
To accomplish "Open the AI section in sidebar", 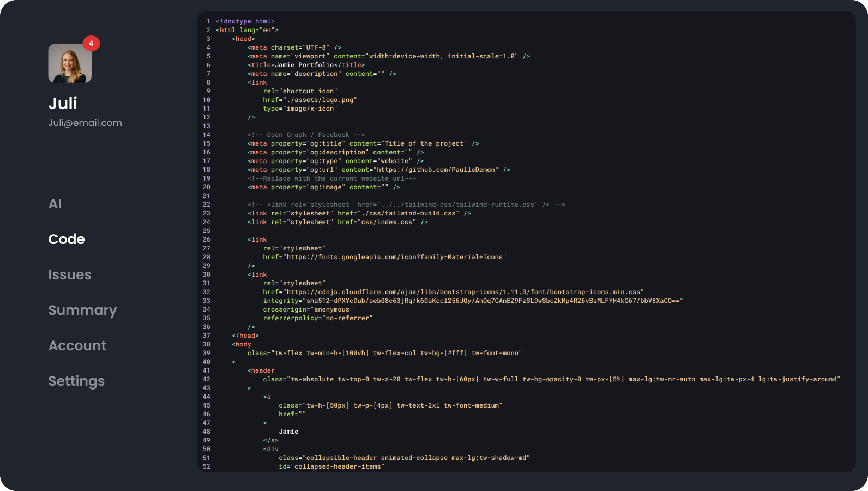I will point(55,204).
